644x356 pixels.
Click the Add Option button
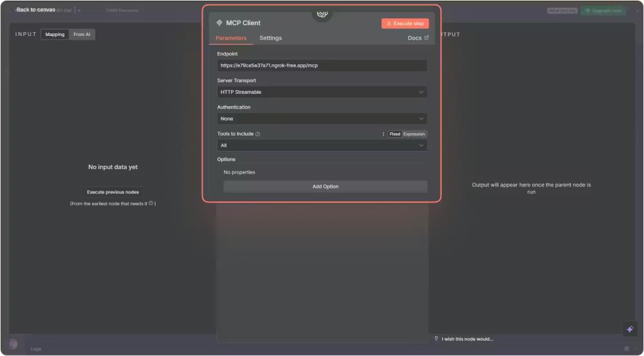coord(325,187)
